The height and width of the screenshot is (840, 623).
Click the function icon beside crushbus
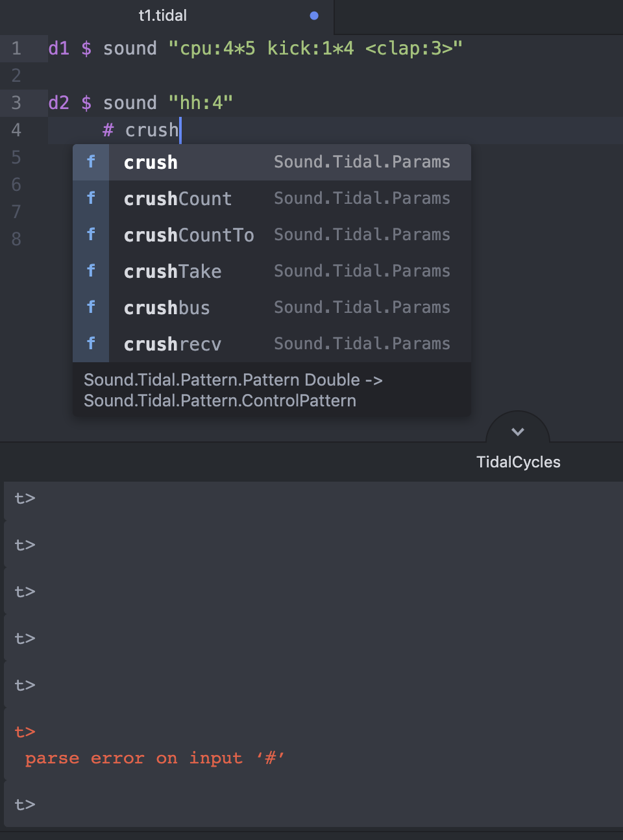pyautogui.click(x=91, y=308)
